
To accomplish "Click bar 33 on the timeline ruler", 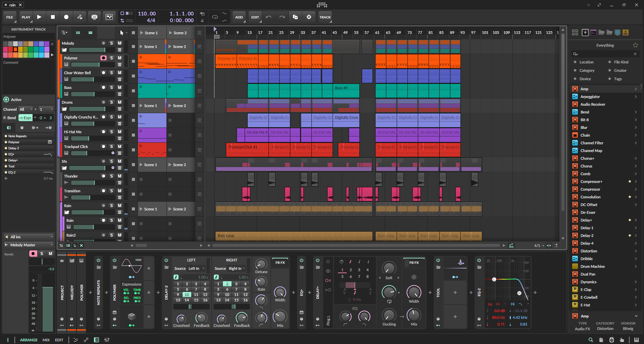I will click(x=303, y=33).
